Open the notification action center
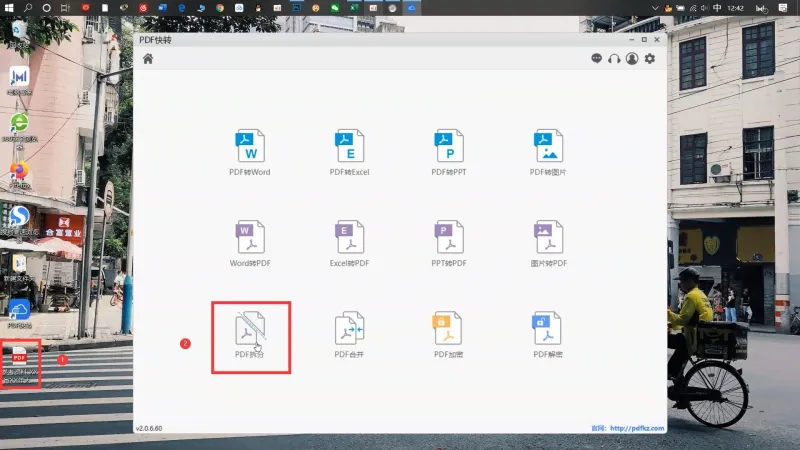This screenshot has width=800, height=450. pos(783,8)
